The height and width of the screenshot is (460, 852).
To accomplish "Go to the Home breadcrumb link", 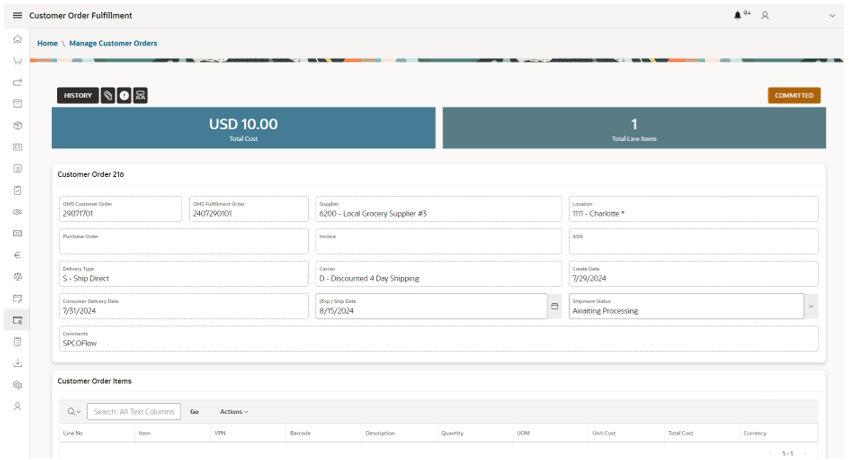I will (x=47, y=43).
